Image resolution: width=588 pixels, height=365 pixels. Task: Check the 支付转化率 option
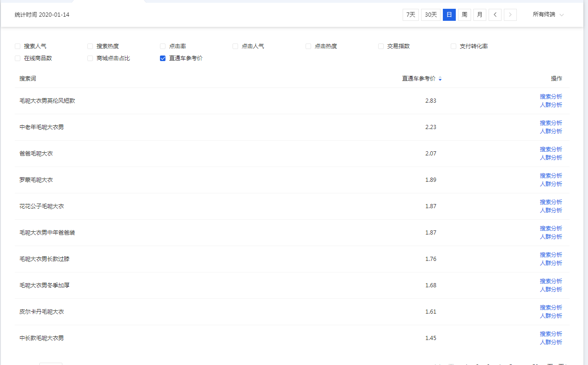point(453,46)
